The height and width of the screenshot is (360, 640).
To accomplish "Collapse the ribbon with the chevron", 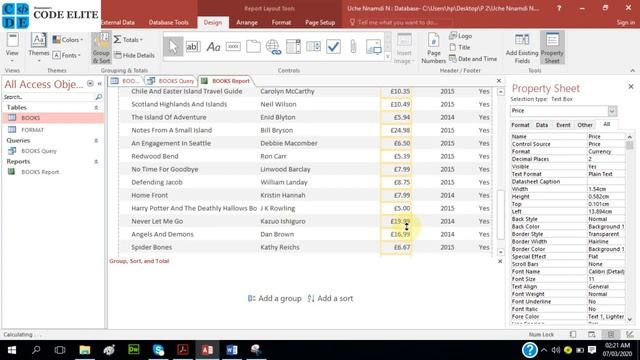I will pos(632,71).
